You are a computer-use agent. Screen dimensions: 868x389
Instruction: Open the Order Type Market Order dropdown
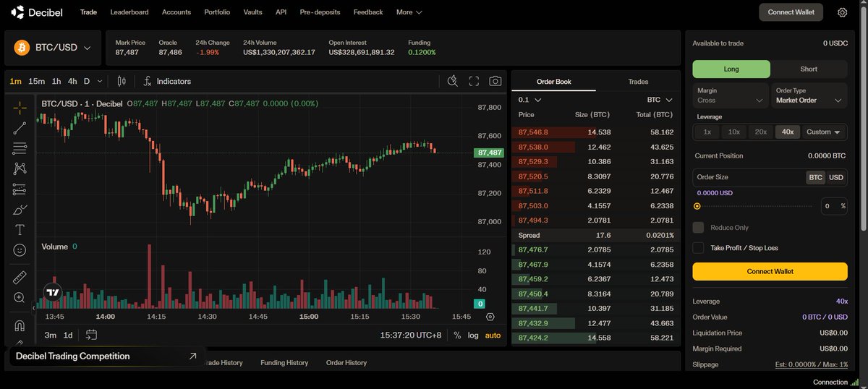(x=809, y=95)
